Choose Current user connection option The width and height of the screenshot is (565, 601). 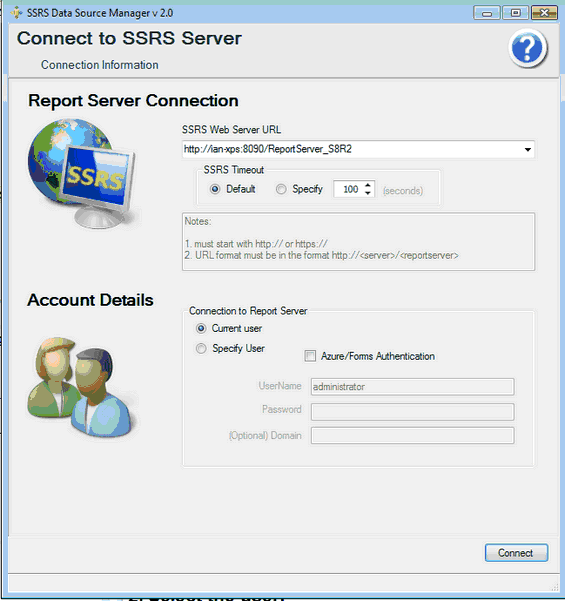201,329
